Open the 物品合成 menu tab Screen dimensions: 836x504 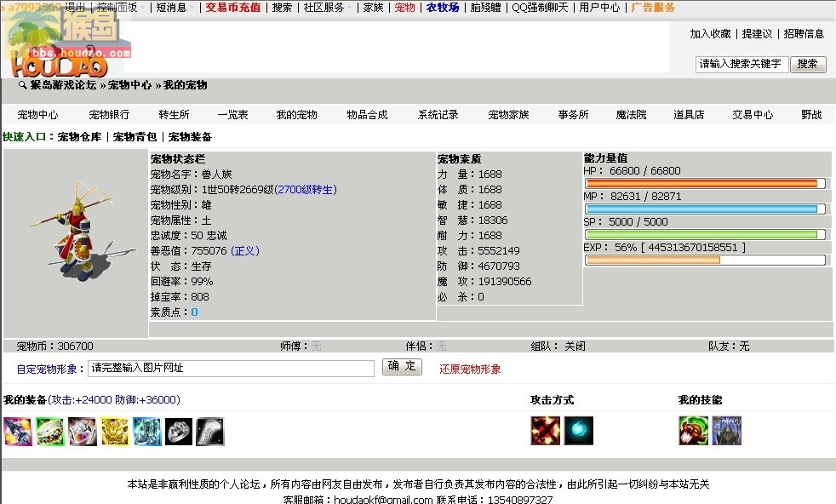(367, 115)
